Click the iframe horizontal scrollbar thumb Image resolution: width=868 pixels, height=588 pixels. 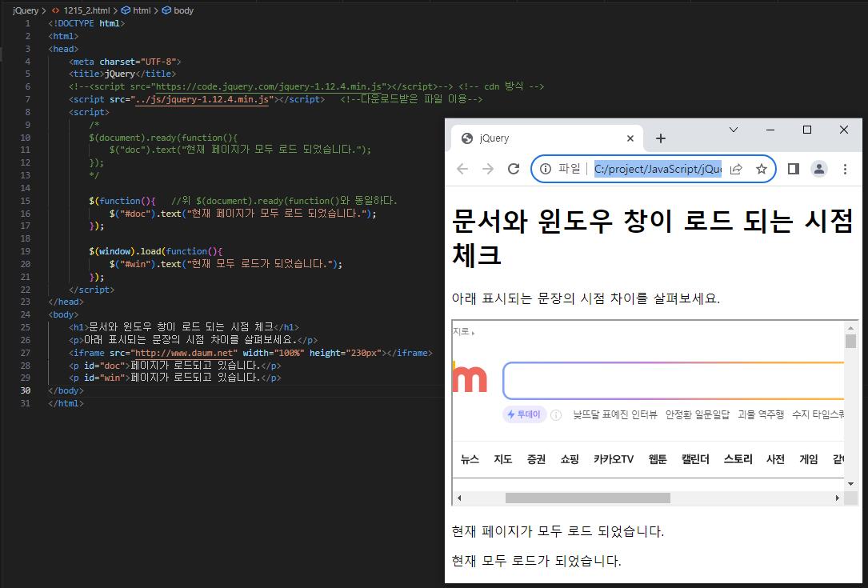click(x=588, y=498)
